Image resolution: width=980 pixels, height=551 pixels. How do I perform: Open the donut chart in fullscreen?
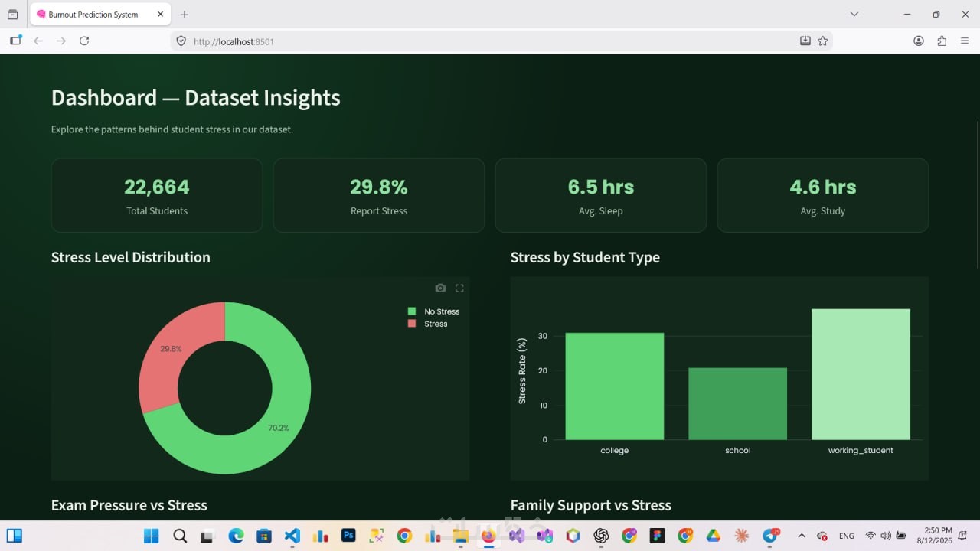pyautogui.click(x=459, y=289)
